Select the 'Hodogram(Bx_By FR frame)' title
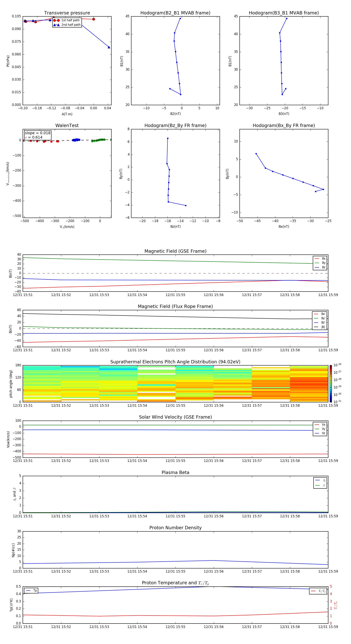Viewport: 351px width, 644px height. [x=284, y=125]
